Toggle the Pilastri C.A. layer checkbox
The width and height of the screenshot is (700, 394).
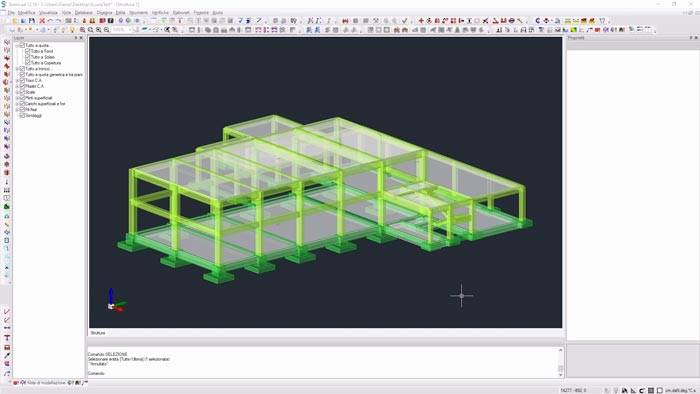[22, 86]
